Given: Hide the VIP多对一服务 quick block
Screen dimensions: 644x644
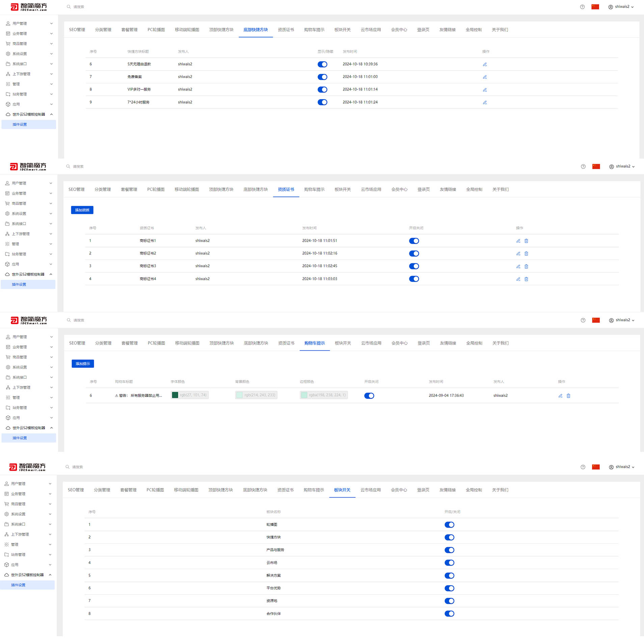Looking at the screenshot, I should point(322,90).
